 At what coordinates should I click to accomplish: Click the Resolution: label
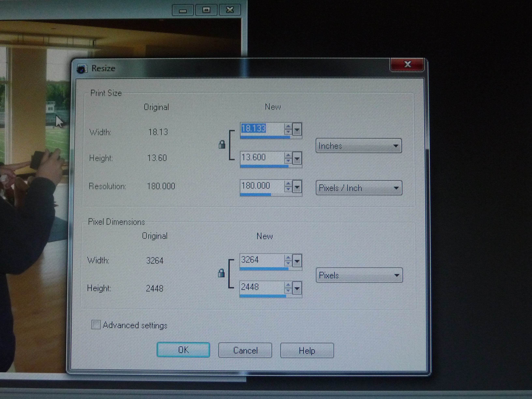coord(107,186)
